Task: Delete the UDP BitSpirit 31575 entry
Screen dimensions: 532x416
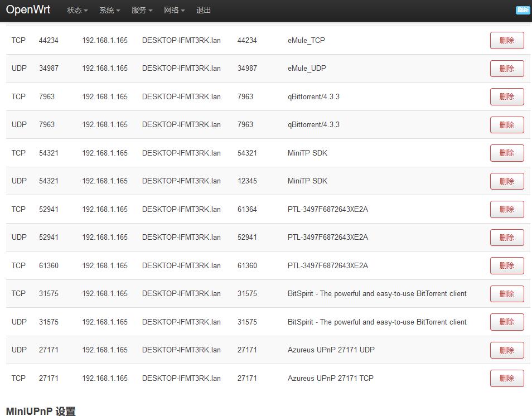Action: (x=506, y=322)
